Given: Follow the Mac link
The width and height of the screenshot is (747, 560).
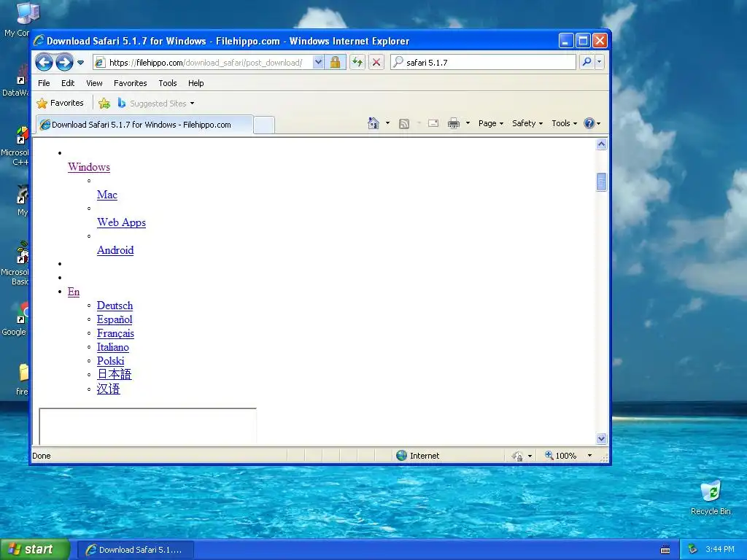Looking at the screenshot, I should tap(107, 195).
